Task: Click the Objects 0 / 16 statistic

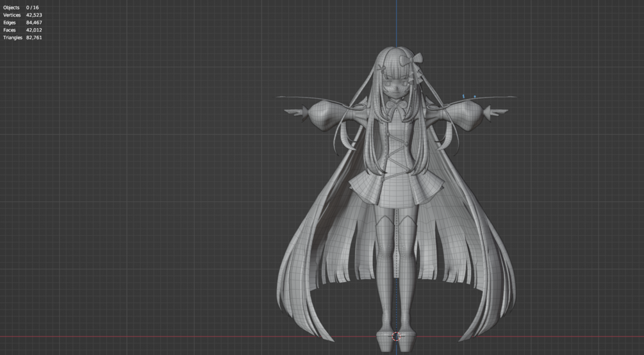Action: (21, 8)
